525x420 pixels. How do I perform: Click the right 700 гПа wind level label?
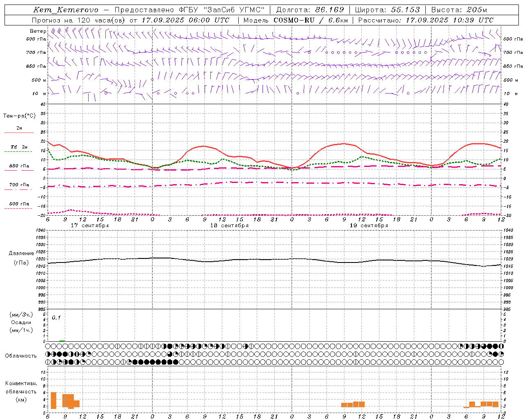(x=513, y=52)
